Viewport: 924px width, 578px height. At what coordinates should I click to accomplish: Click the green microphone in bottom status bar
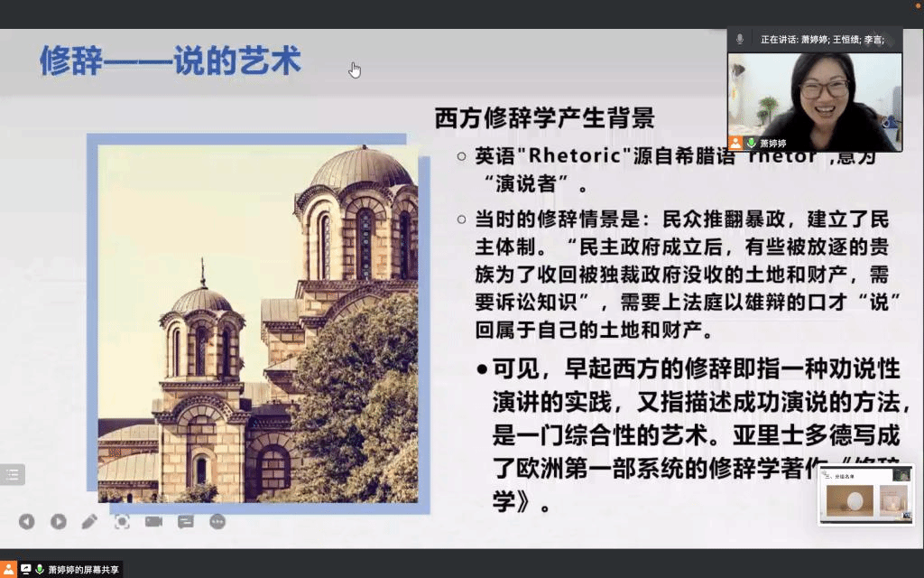[40, 569]
